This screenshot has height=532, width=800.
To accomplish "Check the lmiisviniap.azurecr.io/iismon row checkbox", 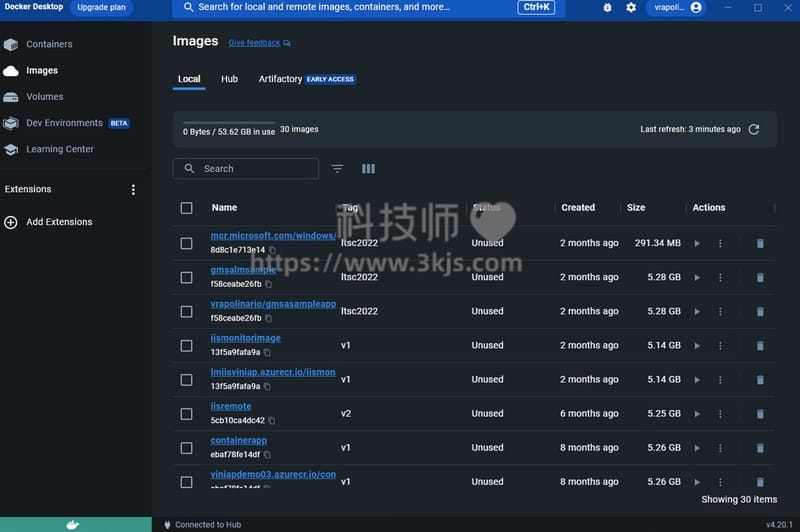I will coord(186,380).
